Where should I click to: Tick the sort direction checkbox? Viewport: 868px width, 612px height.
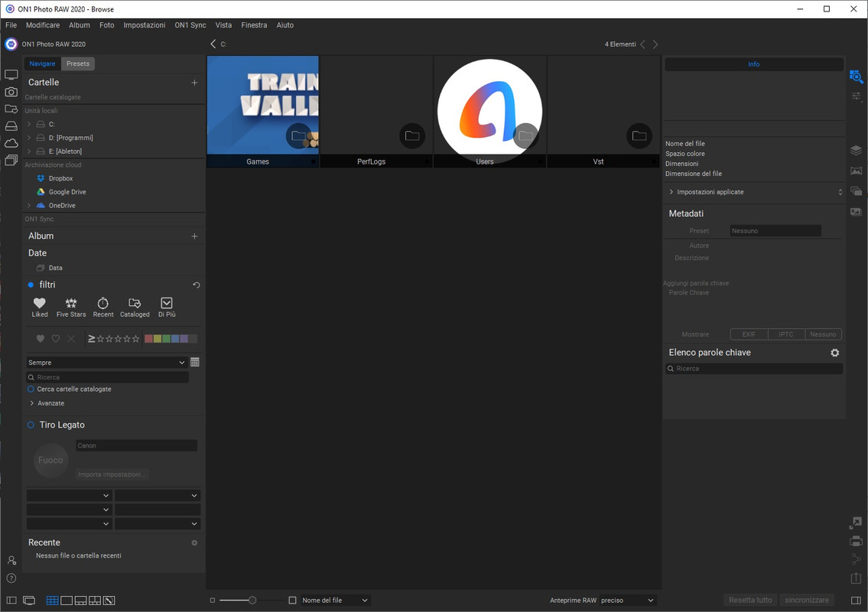[292, 601]
